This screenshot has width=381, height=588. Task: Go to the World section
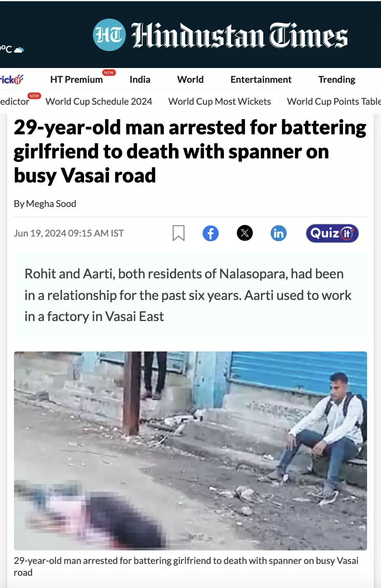190,79
